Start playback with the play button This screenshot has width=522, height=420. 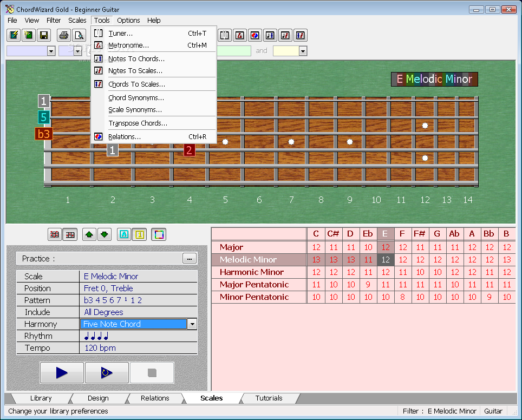coord(62,372)
